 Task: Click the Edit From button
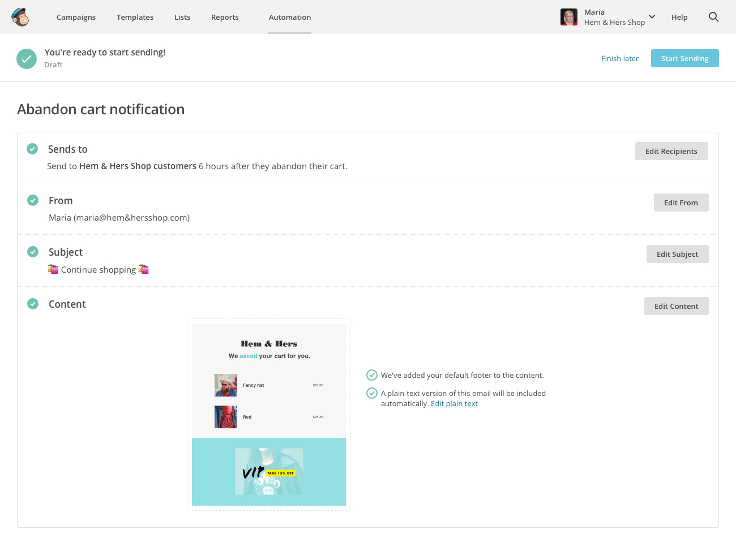681,203
